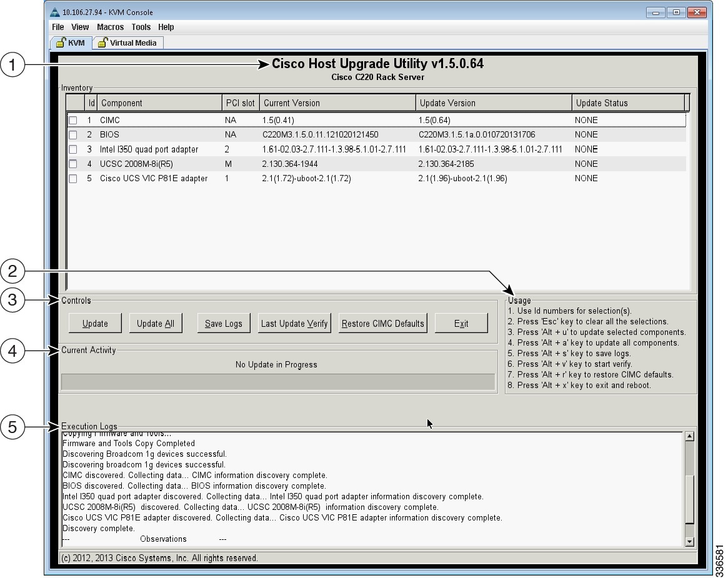728x578 pixels.
Task: Select the UCSC 2008M-8i(R5) component
Action: 73,164
